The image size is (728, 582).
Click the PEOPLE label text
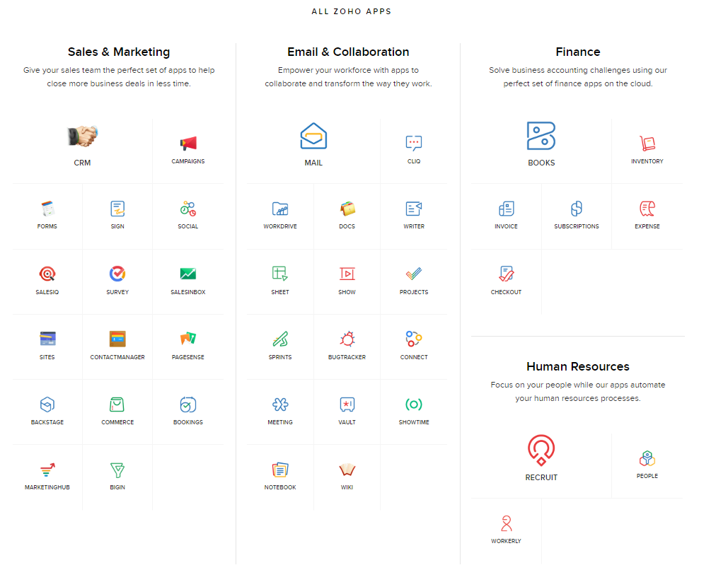coord(647,476)
